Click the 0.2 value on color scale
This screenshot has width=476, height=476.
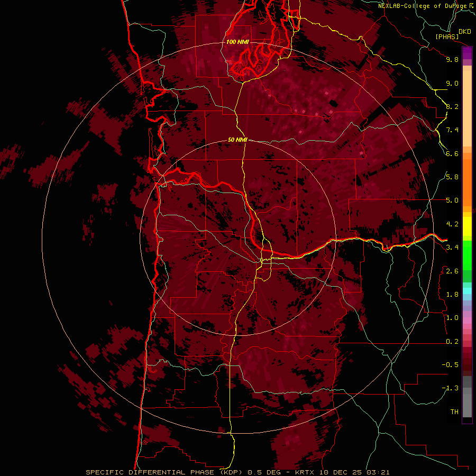(452, 342)
